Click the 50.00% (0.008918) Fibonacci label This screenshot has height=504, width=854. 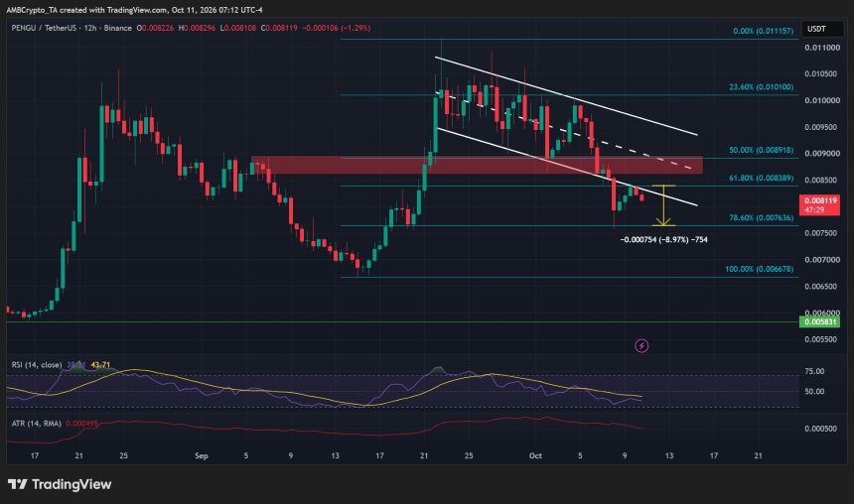tap(761, 150)
